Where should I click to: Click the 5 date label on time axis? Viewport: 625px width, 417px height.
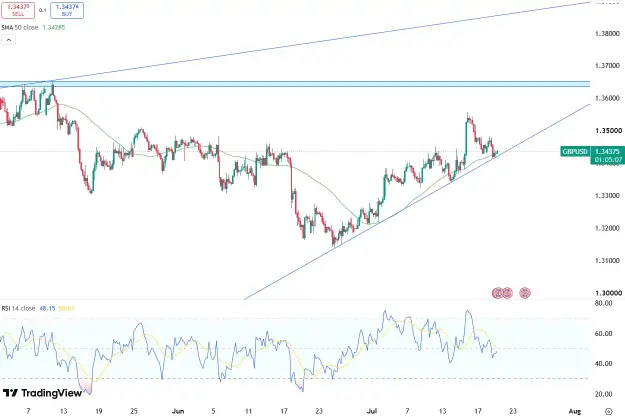coord(213,411)
